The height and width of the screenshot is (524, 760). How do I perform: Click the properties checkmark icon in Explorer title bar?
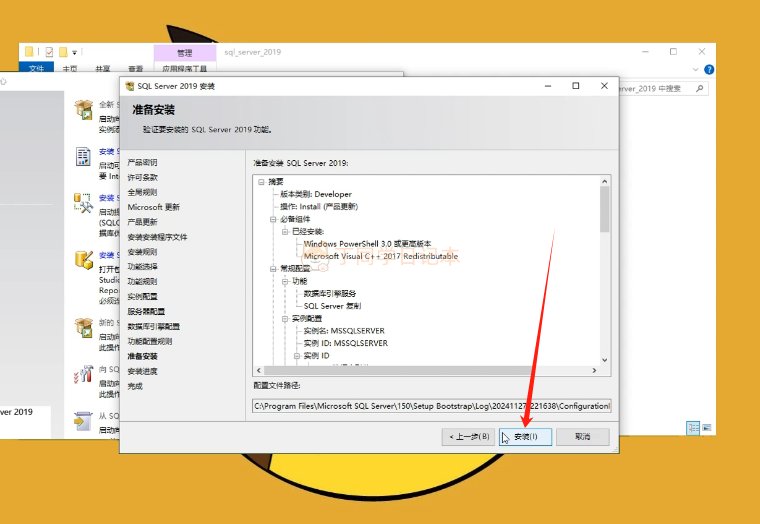[x=49, y=51]
